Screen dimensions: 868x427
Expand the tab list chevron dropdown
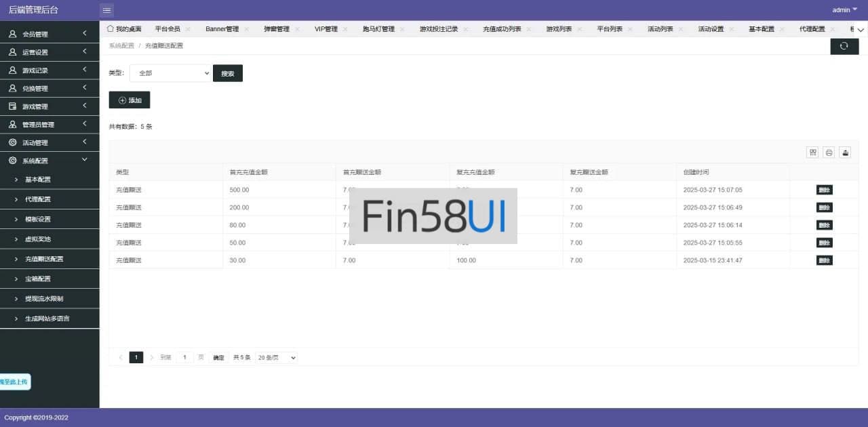tap(860, 30)
